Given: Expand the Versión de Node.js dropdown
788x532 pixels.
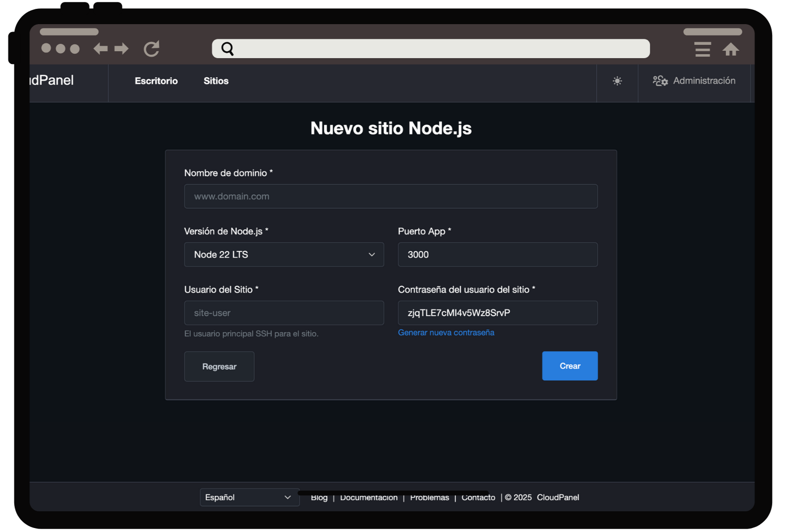Looking at the screenshot, I should click(x=284, y=255).
